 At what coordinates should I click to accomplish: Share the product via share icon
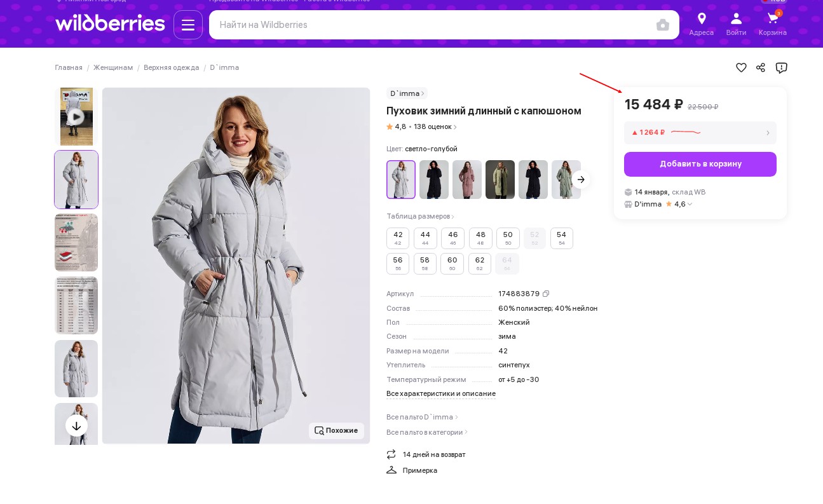pos(761,67)
